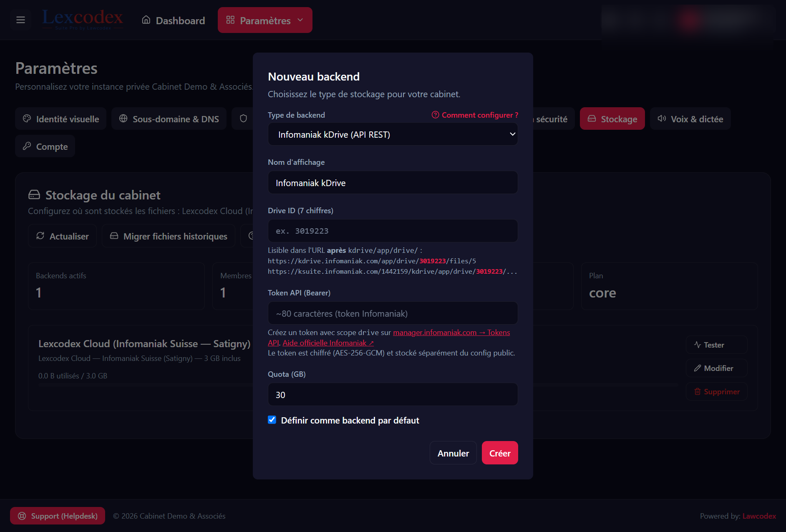Click the trash icon on Supprimer button
Screen dimensions: 786x532
click(x=698, y=391)
